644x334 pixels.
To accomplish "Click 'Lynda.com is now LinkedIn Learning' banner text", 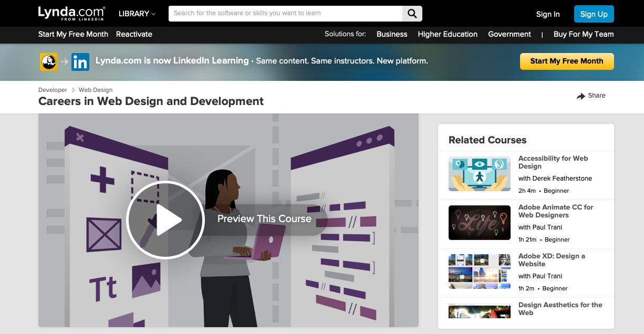I will pyautogui.click(x=172, y=61).
